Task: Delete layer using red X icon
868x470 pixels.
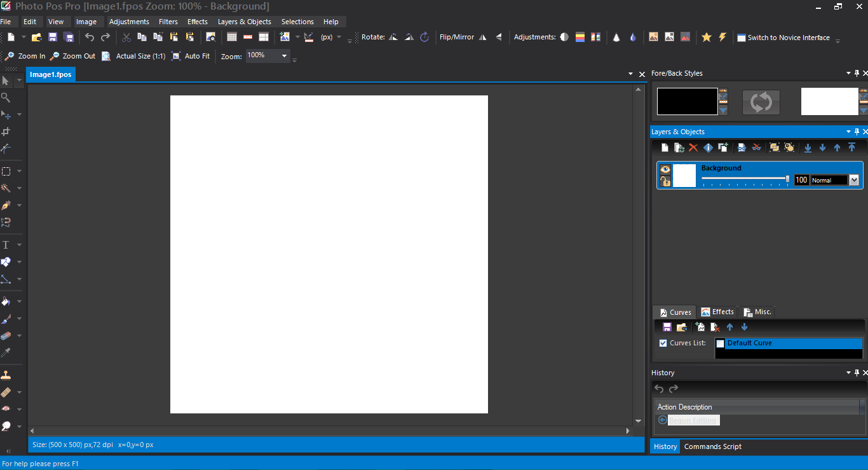Action: pyautogui.click(x=693, y=148)
